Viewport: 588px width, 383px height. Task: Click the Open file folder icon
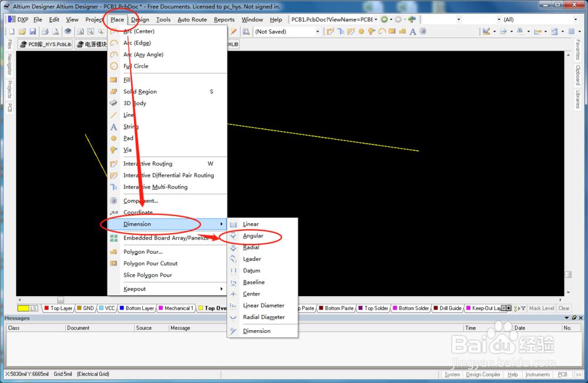[22, 32]
